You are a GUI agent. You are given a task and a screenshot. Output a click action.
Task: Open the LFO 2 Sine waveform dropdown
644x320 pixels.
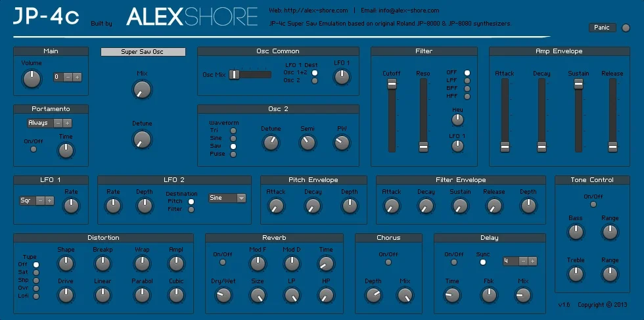227,198
